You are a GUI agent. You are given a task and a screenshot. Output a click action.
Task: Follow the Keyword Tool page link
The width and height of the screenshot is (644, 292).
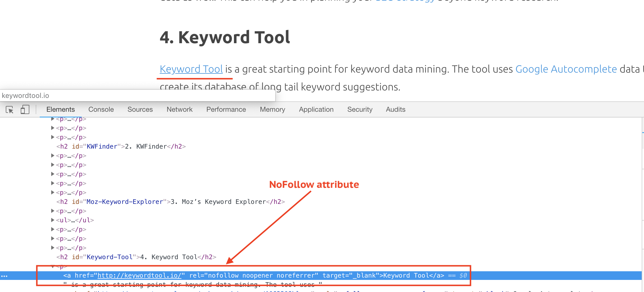[191, 69]
